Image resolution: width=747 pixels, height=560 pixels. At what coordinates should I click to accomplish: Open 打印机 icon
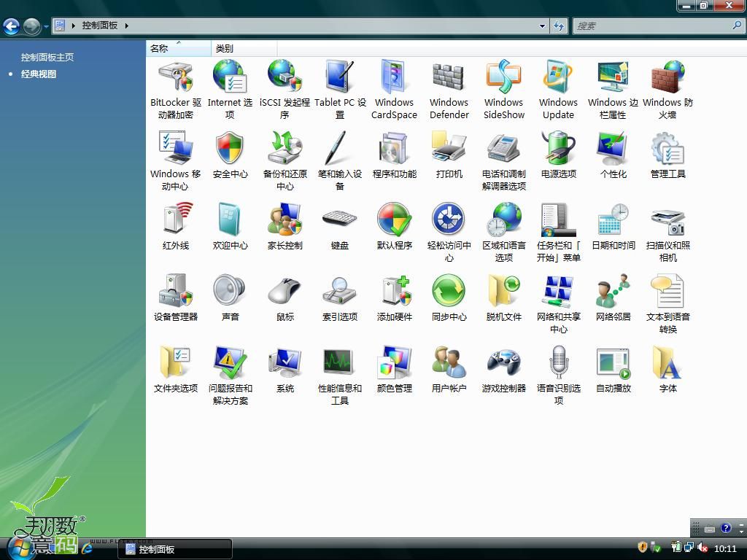(x=449, y=147)
